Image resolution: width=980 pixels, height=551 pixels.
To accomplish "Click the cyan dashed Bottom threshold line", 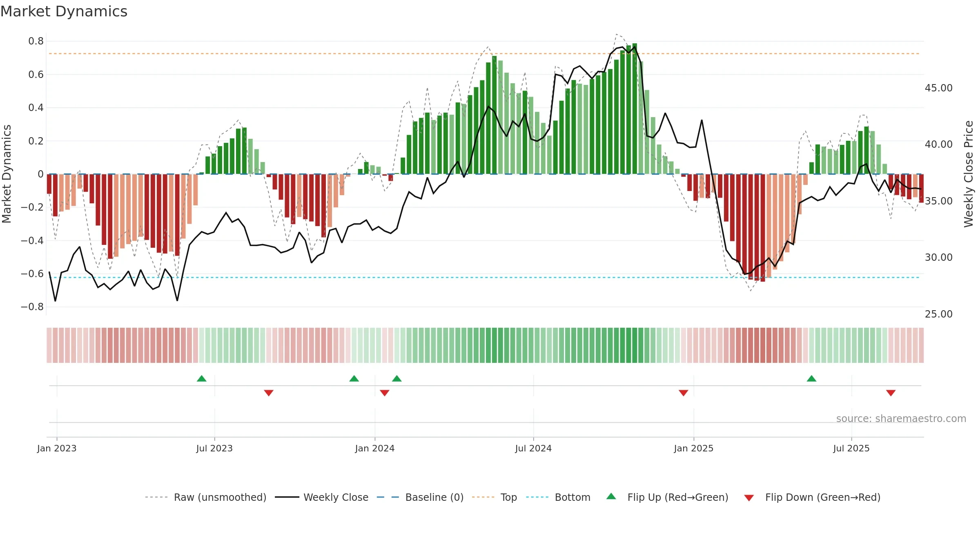I will point(484,278).
